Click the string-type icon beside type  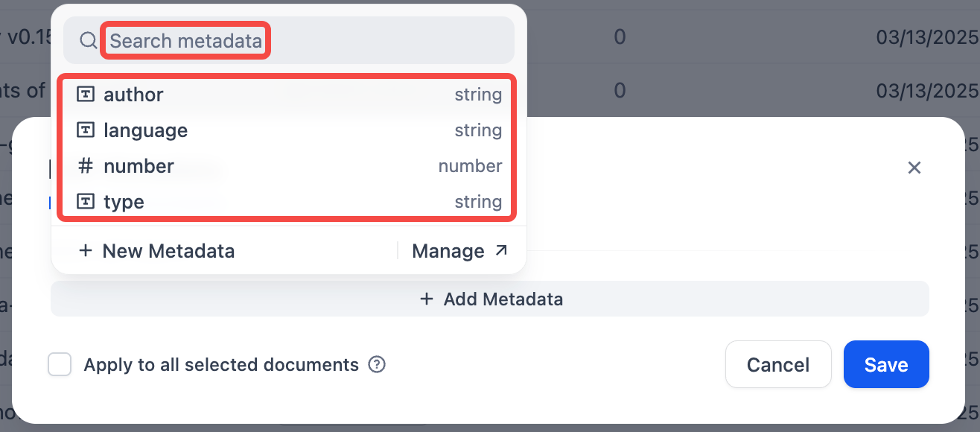point(86,202)
